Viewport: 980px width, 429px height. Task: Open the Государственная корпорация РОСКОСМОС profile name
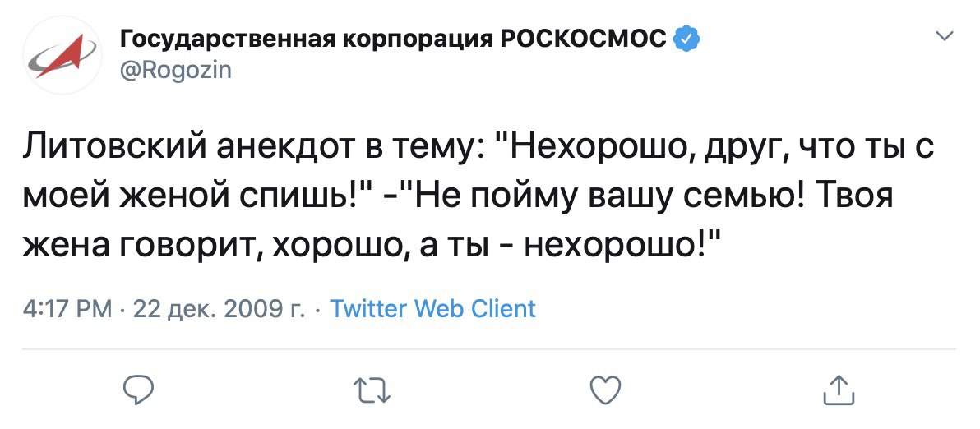pos(393,39)
